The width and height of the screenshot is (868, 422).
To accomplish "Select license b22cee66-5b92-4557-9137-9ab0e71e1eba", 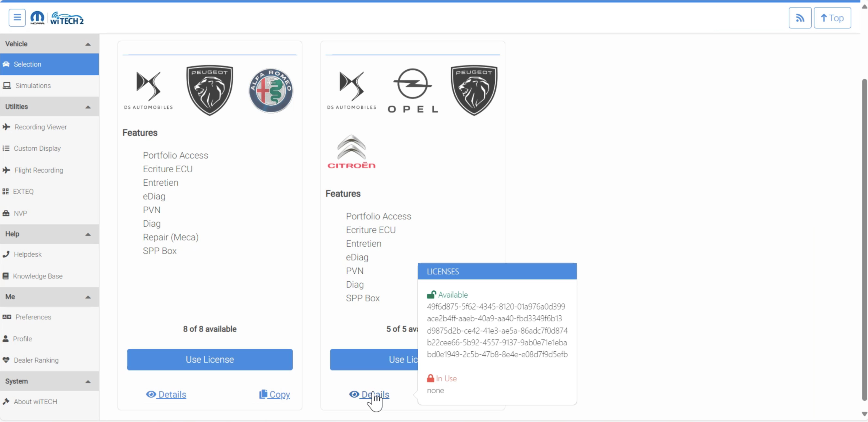I will click(x=497, y=342).
